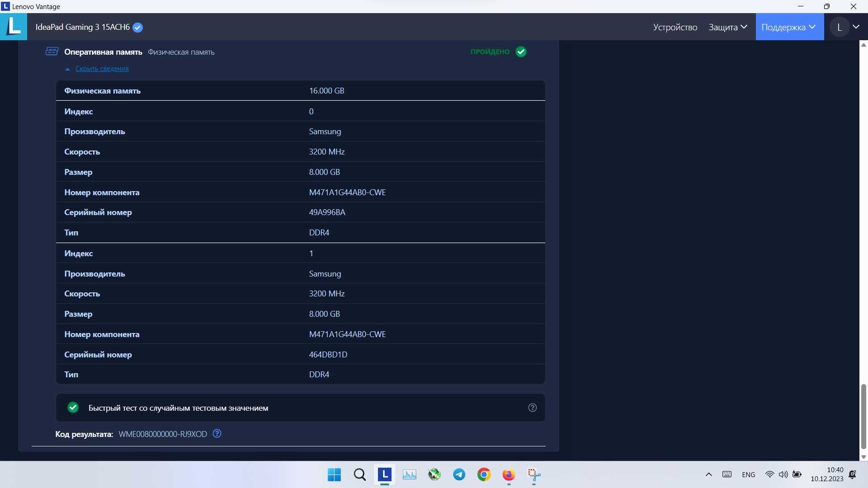868x488 pixels.
Task: Click the first M471A1G44AB0-CWE part number under index 0
Action: (x=347, y=192)
